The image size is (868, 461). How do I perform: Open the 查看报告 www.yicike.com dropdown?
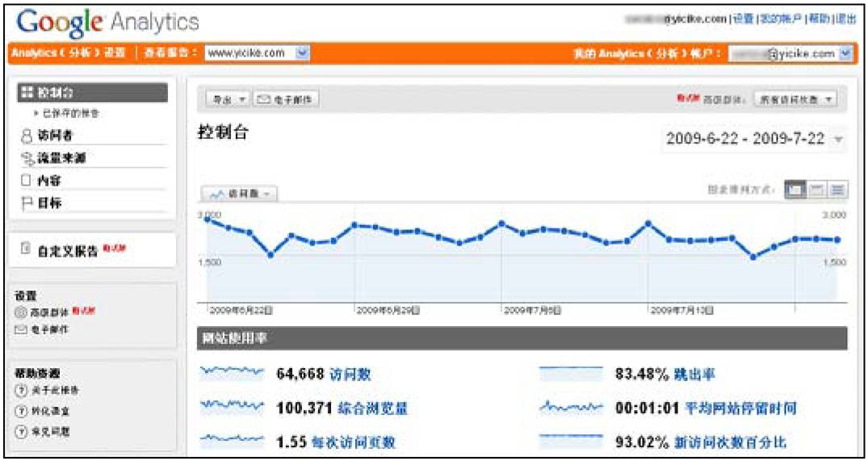tap(258, 53)
